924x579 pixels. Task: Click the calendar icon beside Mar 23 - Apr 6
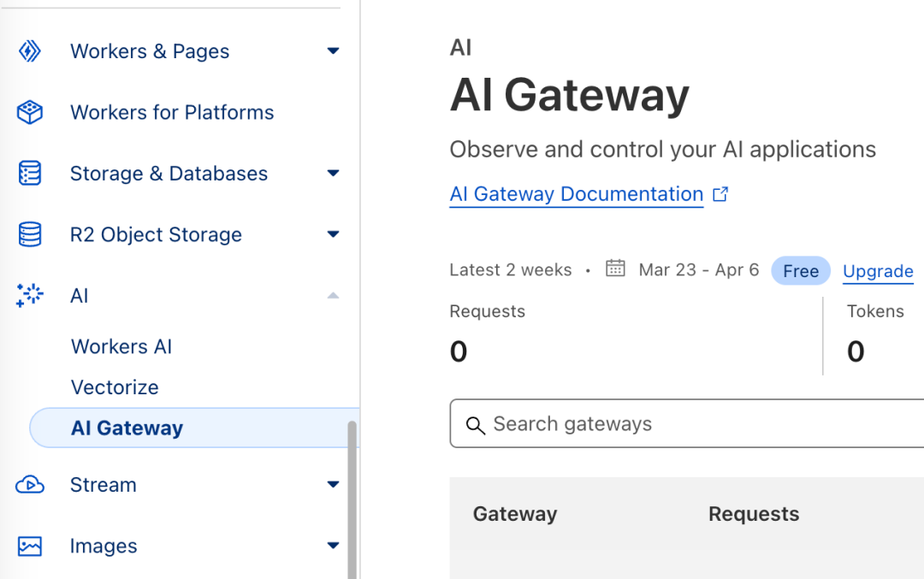click(x=615, y=269)
